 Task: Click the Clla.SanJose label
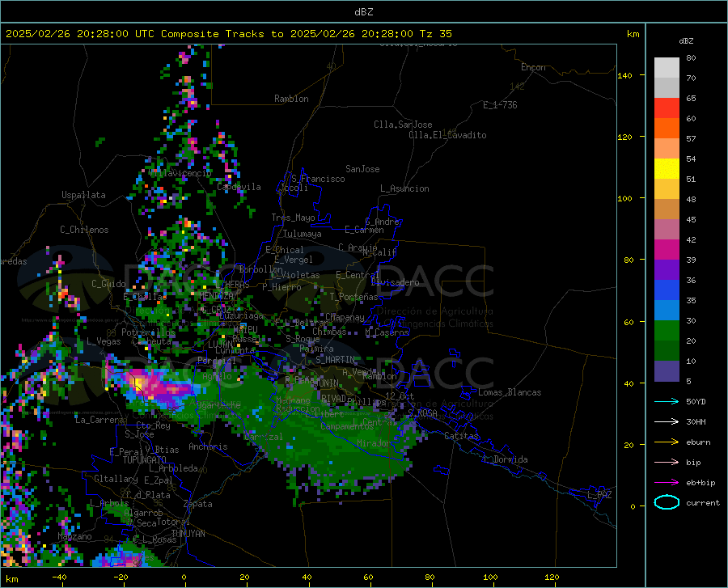click(403, 125)
